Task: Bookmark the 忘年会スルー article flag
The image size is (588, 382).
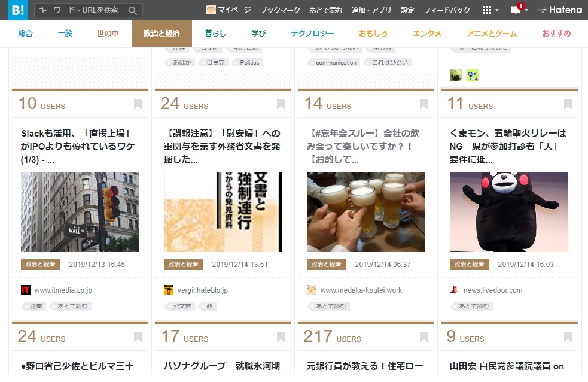Action: click(424, 104)
